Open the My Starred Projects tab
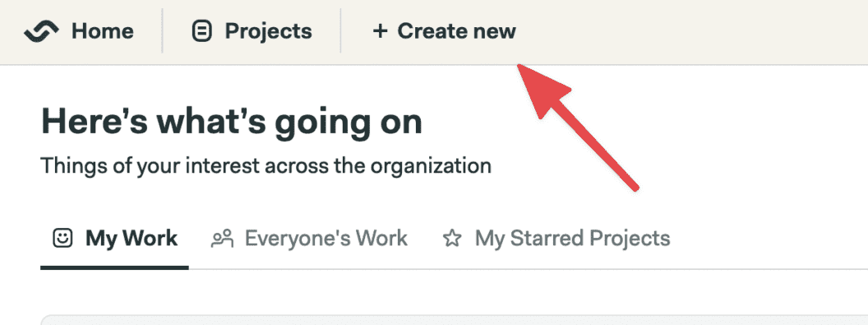 point(556,239)
